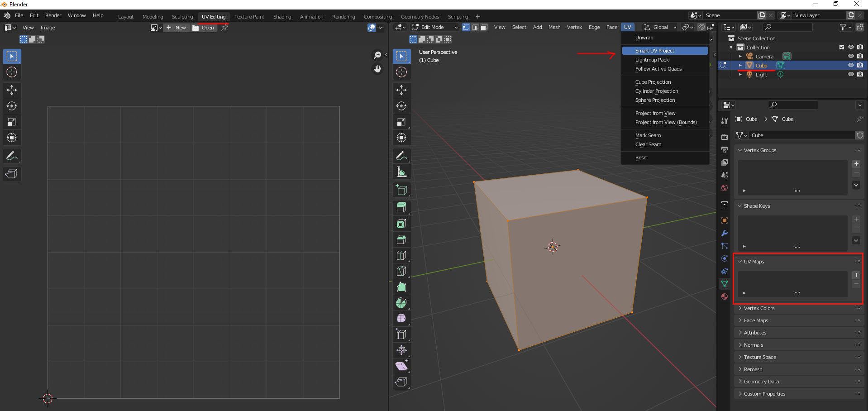Open the Global transform orientation dropdown
Viewport: 868px width, 411px height.
pyautogui.click(x=660, y=27)
